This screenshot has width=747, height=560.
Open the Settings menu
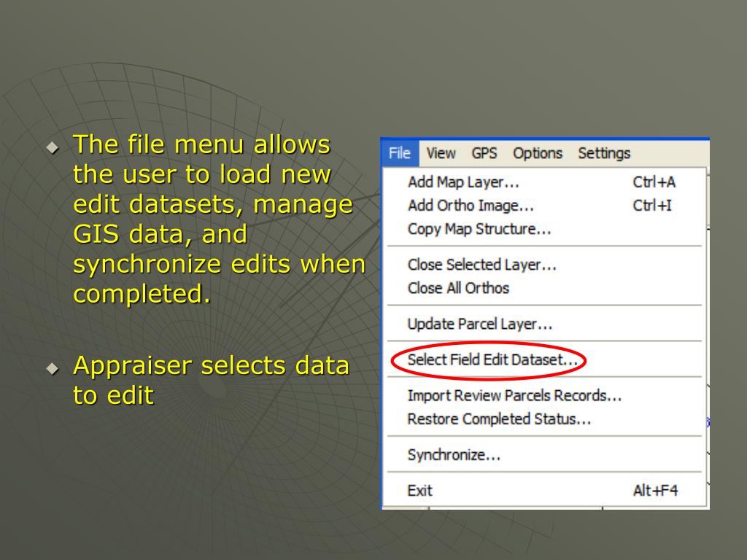click(604, 153)
